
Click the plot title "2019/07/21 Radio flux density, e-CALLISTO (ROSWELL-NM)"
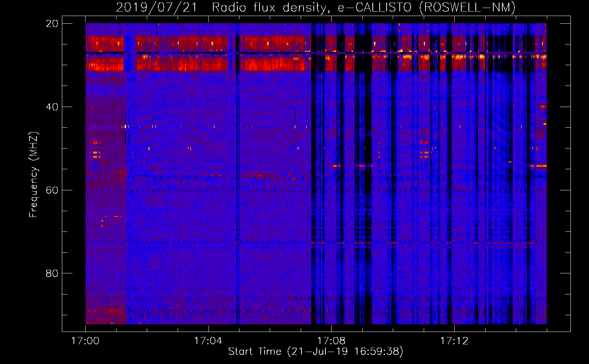tap(316, 7)
